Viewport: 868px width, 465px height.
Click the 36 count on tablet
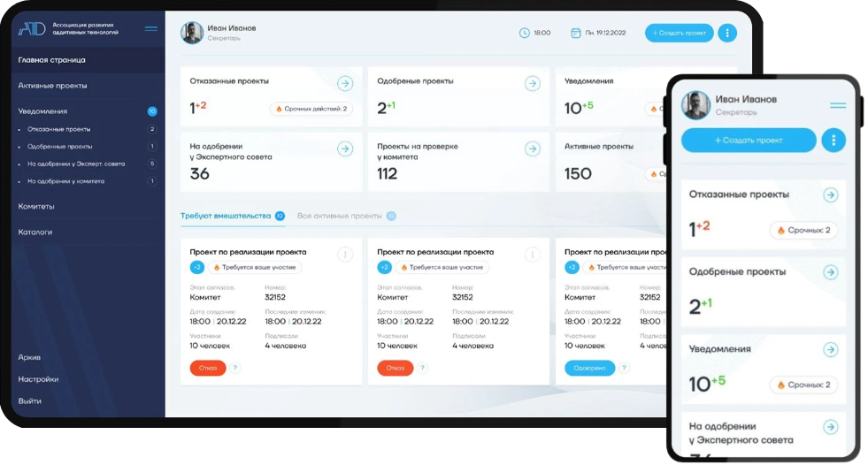click(x=199, y=174)
